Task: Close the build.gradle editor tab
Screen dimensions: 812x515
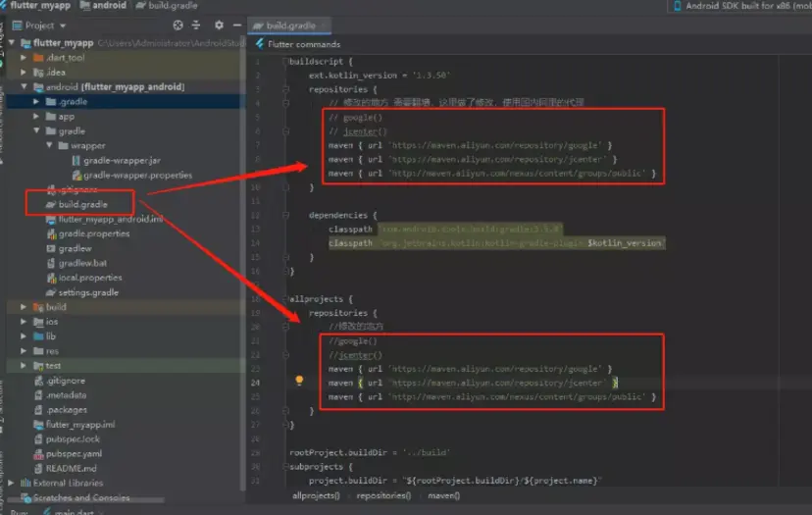Action: click(x=324, y=26)
